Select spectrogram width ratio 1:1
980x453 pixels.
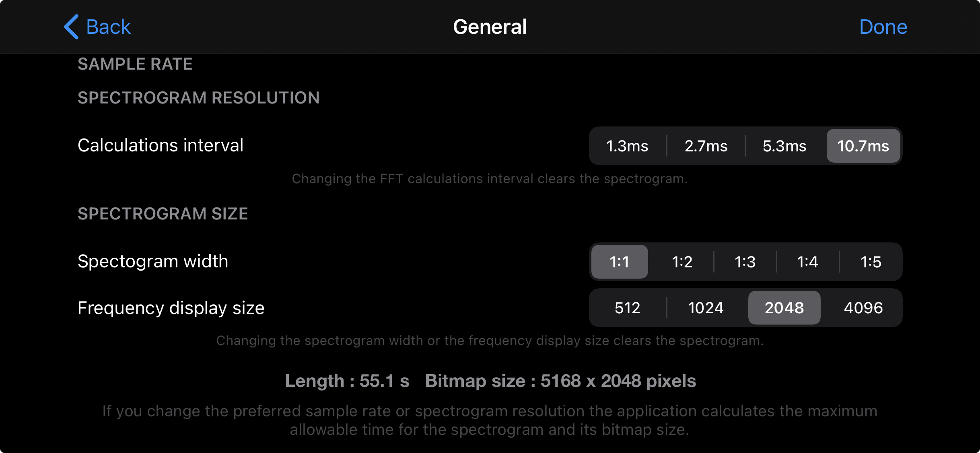(x=620, y=262)
